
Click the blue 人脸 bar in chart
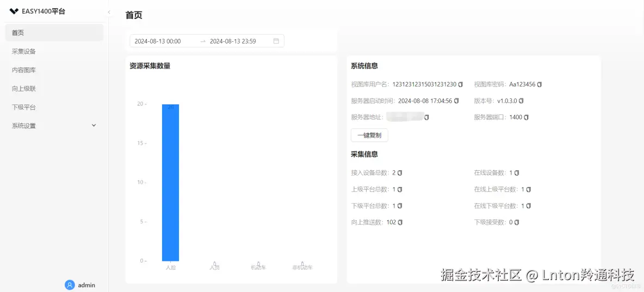click(170, 182)
